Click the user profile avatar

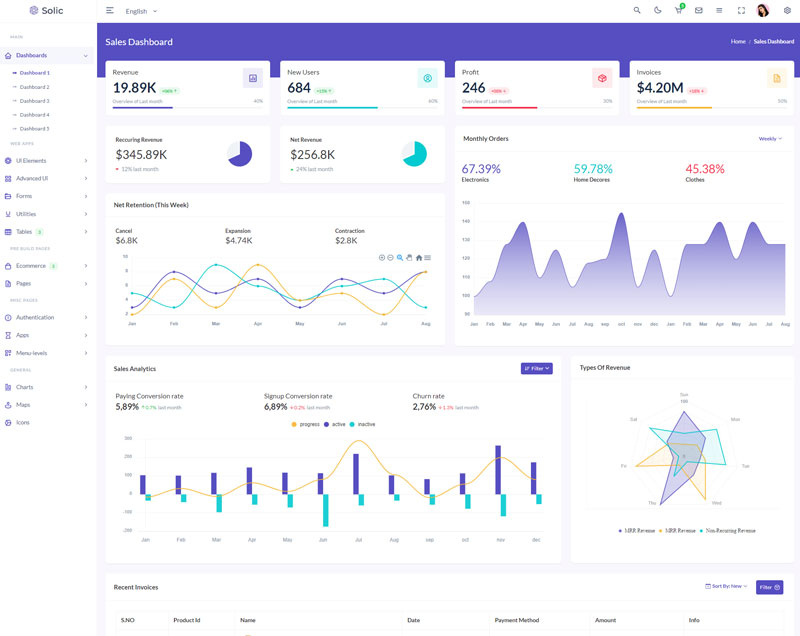pyautogui.click(x=763, y=11)
